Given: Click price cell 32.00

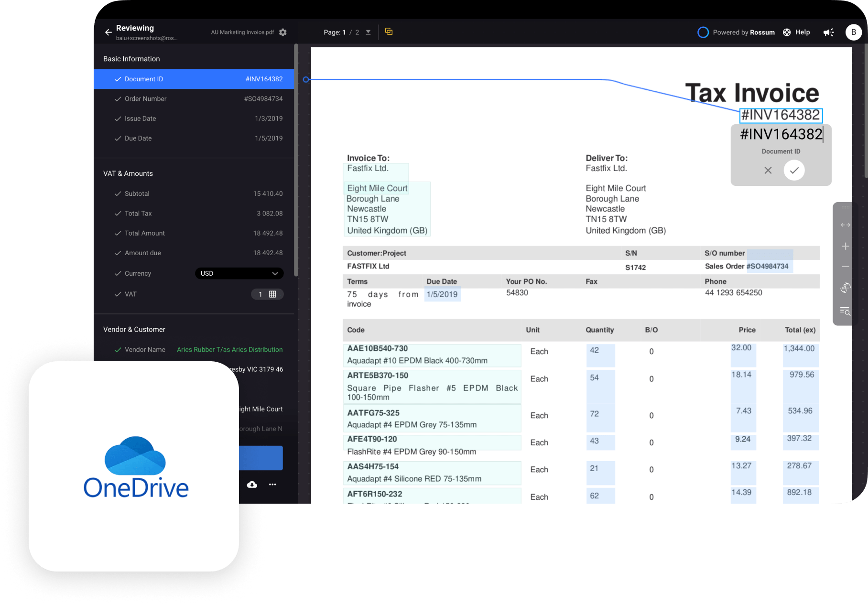Looking at the screenshot, I should (743, 355).
